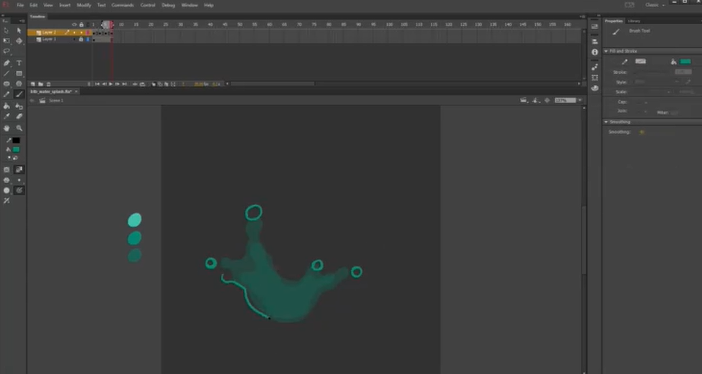The width and height of the screenshot is (702, 374).
Task: Open the Join dropdown
Action: 646,111
